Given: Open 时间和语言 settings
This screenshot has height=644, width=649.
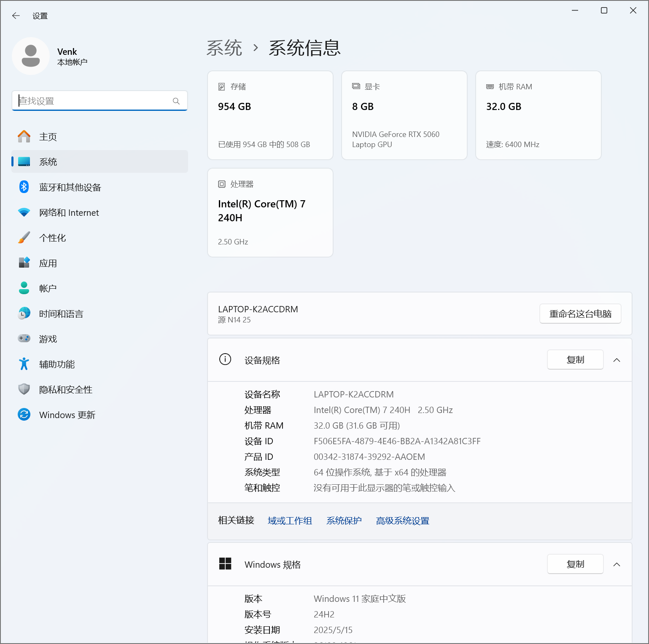Looking at the screenshot, I should (61, 314).
